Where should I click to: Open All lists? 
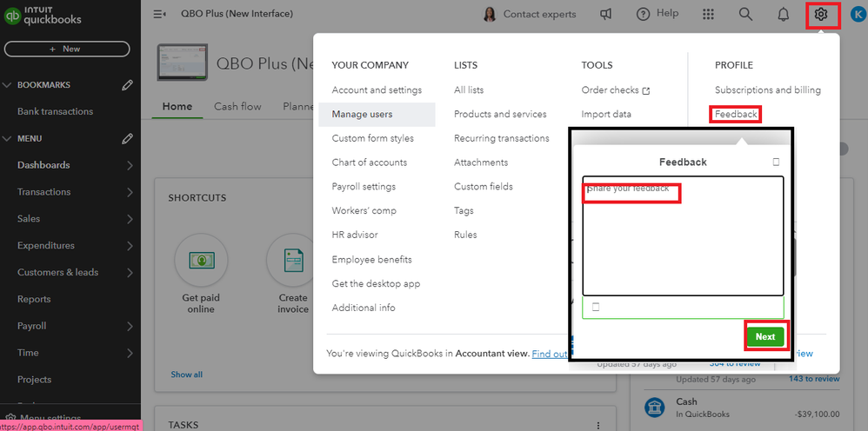click(468, 90)
